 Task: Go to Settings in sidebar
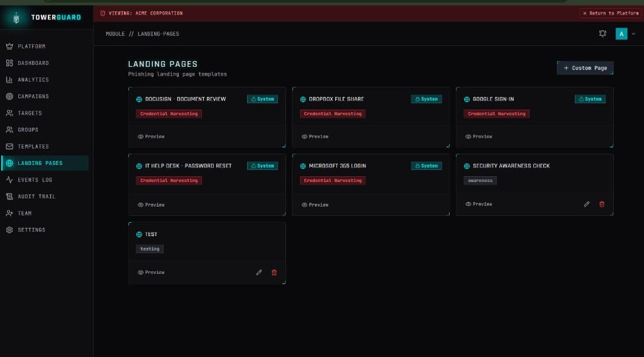click(44, 230)
